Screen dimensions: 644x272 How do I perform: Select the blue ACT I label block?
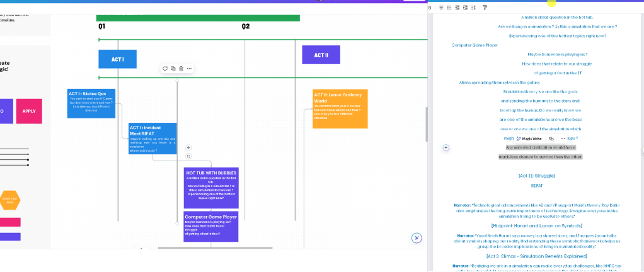click(117, 59)
